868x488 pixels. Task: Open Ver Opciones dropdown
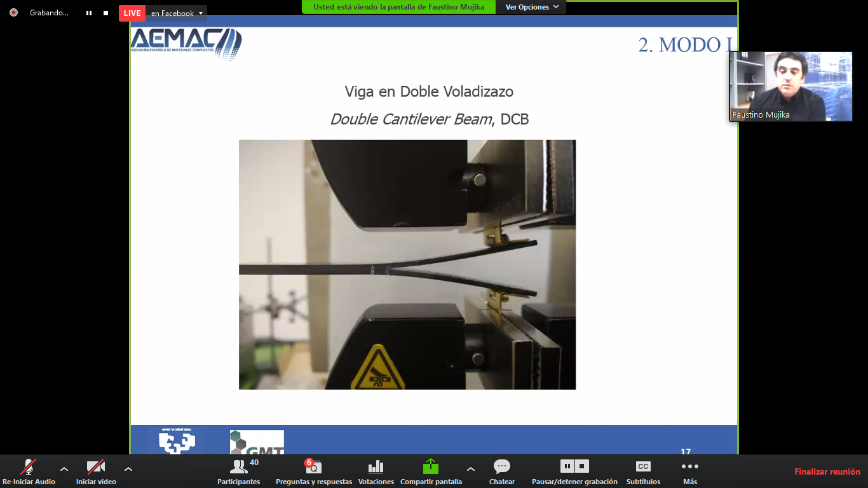(531, 7)
